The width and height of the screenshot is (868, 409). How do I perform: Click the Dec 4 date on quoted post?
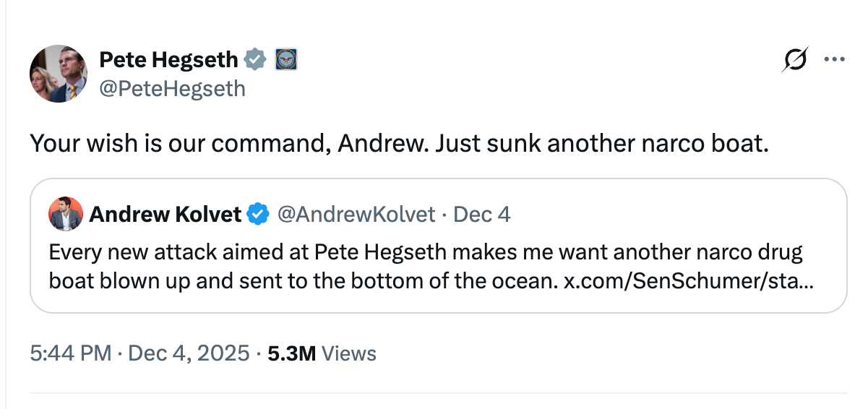(x=482, y=215)
